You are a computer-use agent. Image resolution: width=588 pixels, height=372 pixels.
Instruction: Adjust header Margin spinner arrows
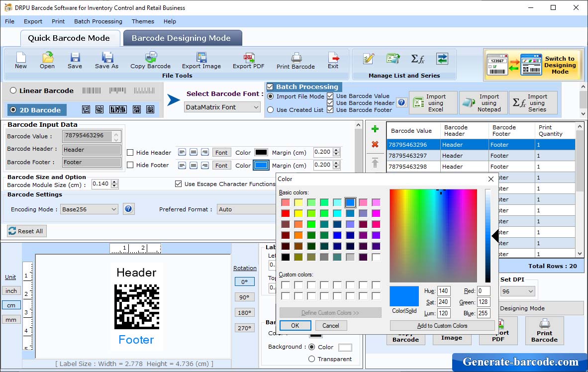336,152
